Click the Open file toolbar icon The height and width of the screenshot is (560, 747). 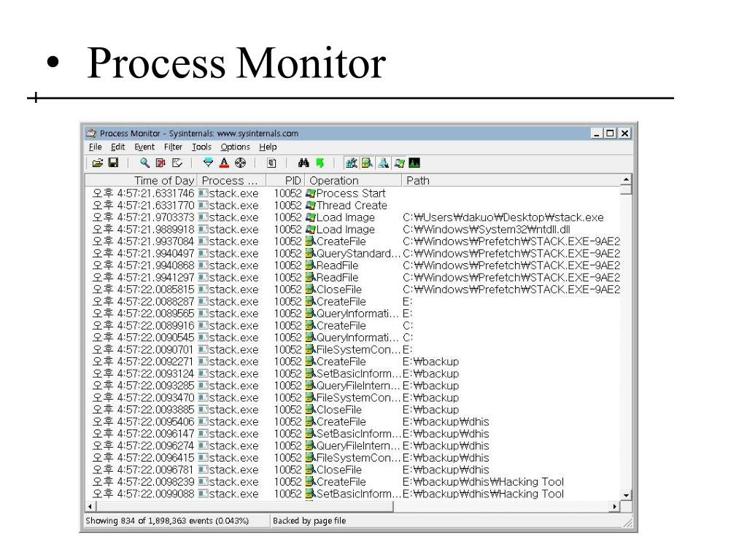click(97, 163)
